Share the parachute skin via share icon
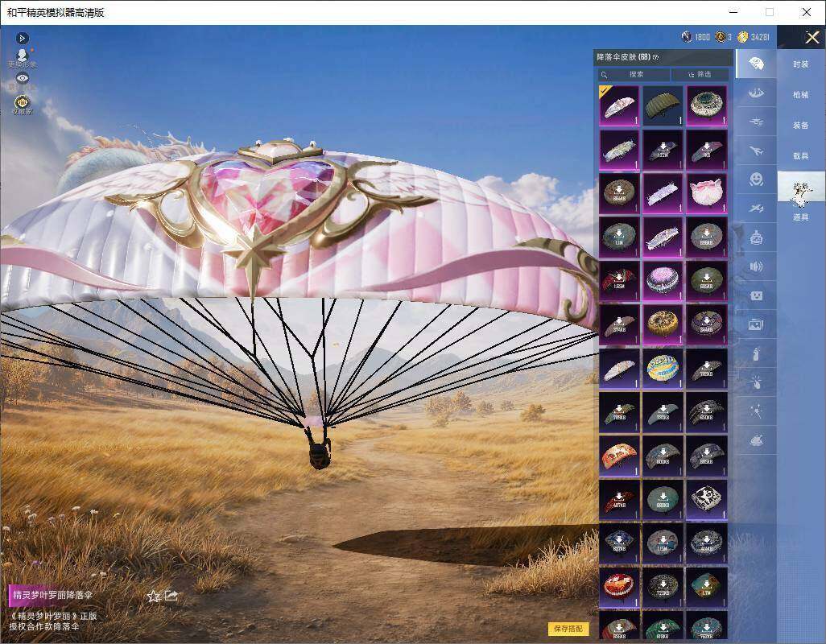 (171, 596)
